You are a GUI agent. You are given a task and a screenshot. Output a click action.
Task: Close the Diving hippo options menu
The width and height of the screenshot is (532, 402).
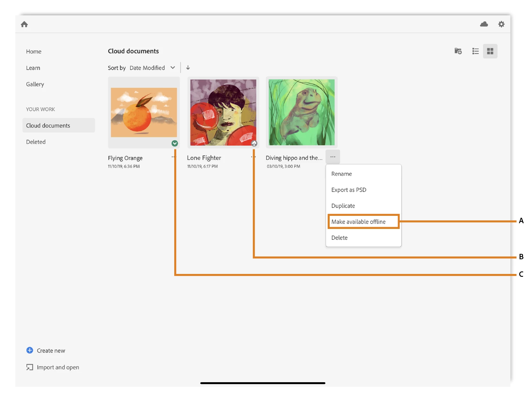[333, 157]
